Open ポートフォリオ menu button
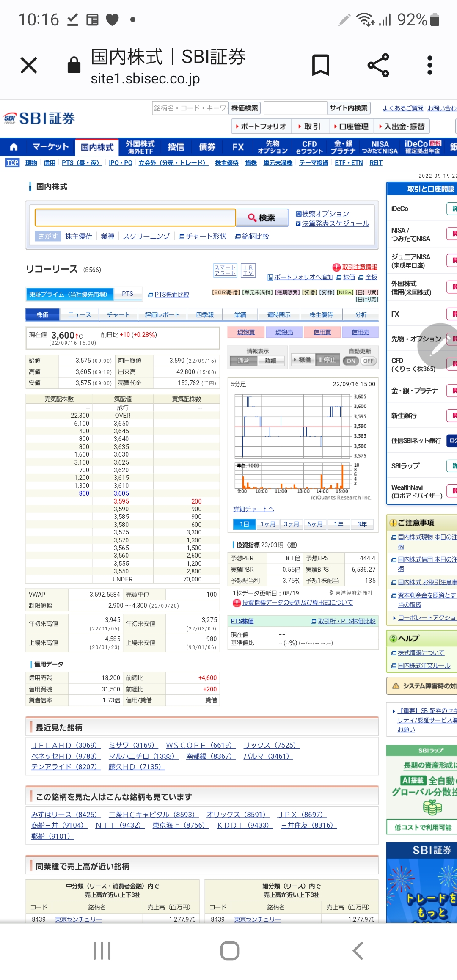 coord(260,127)
